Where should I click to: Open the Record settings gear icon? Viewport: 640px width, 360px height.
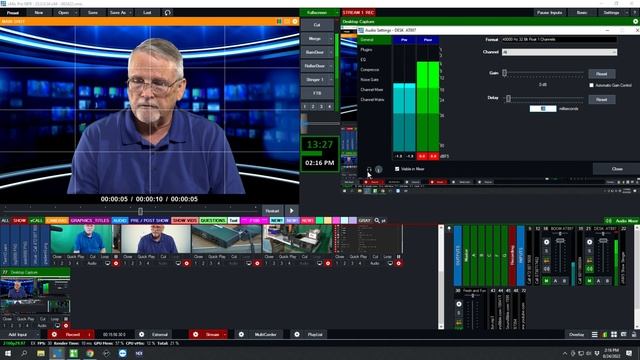tap(54, 334)
